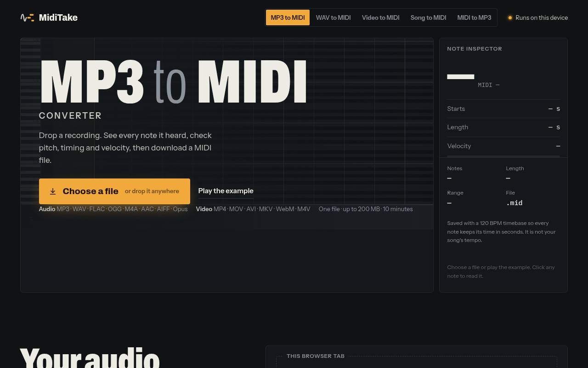Click the CONVERTER subtitle
588x368 pixels.
[70, 116]
